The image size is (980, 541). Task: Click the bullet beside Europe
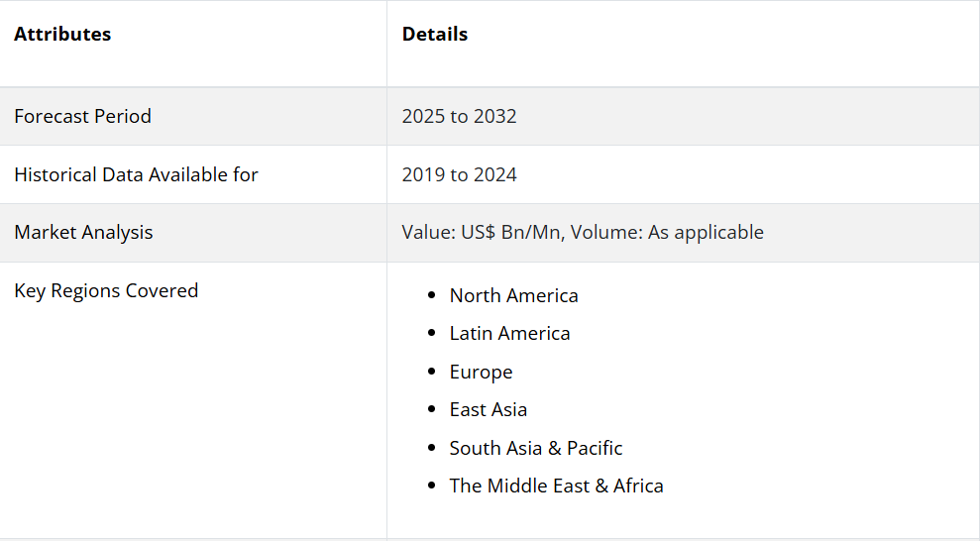pos(431,373)
